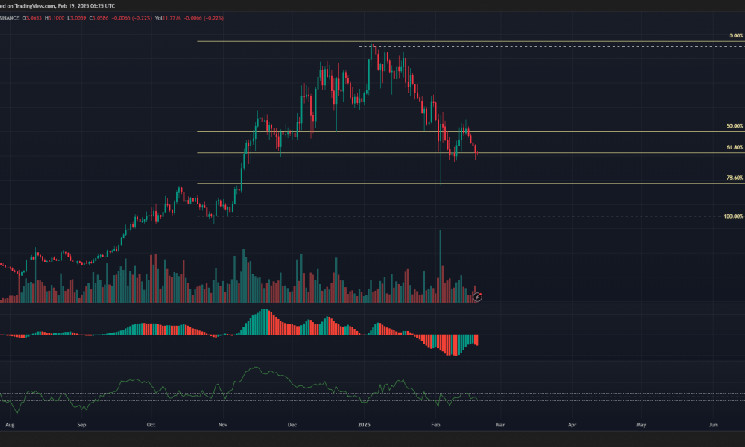Click the Feb label on the time axis

click(x=436, y=425)
